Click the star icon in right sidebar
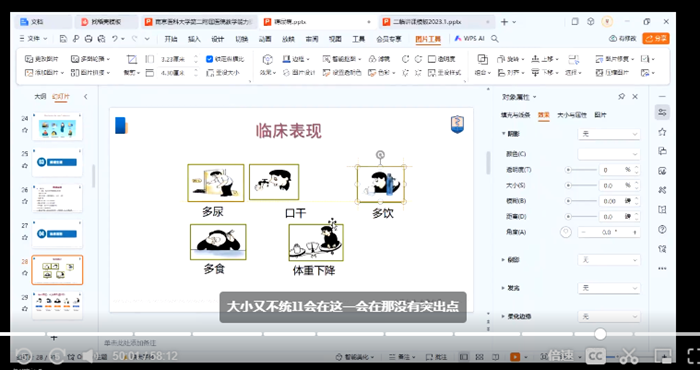This screenshot has width=700, height=370. pos(662,132)
